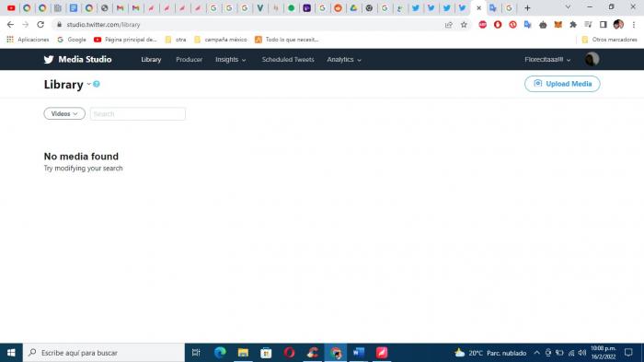Image resolution: width=644 pixels, height=362 pixels.
Task: Click the site lock icon in address bar
Action: tap(59, 25)
